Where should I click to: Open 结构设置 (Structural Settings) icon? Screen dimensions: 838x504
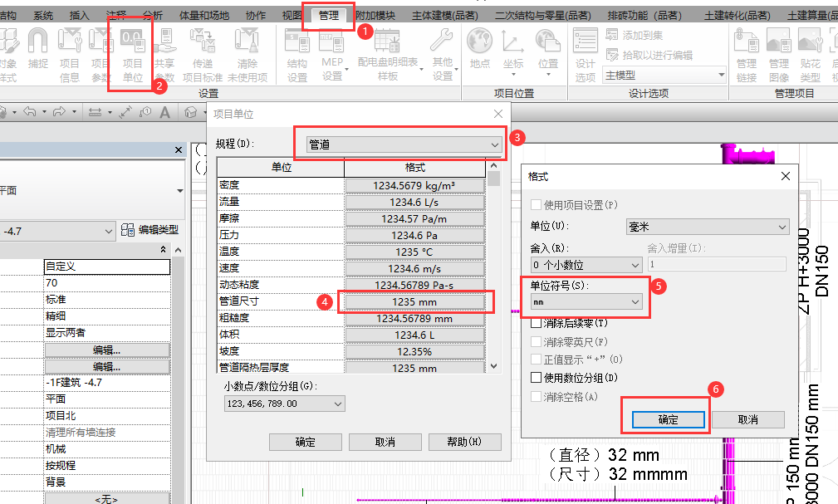pyautogui.click(x=297, y=41)
